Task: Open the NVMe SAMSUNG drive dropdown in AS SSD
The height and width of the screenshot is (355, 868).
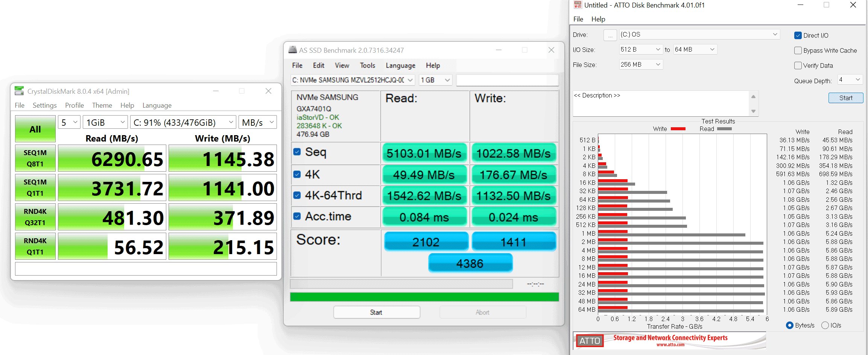Action: [x=353, y=80]
